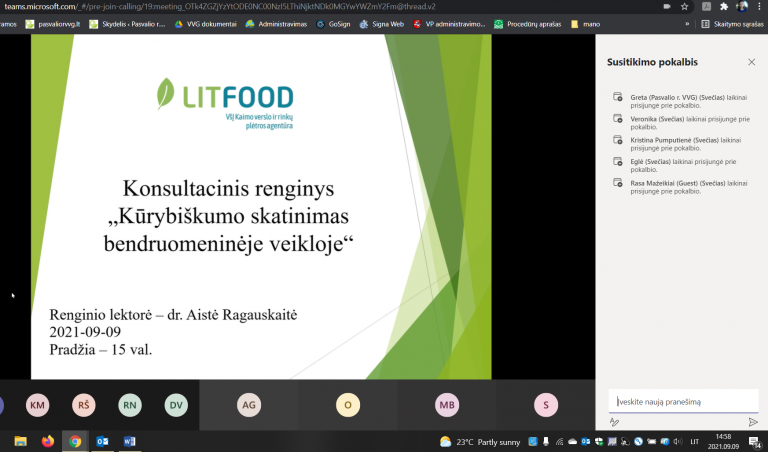Bookmark this page with the star icon

pyautogui.click(x=684, y=6)
